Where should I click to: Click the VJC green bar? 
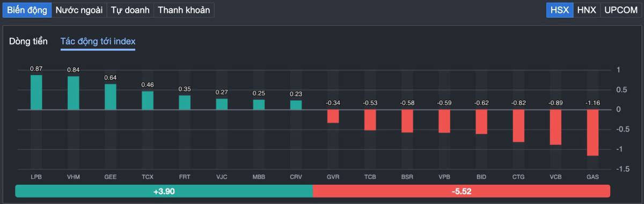point(222,104)
